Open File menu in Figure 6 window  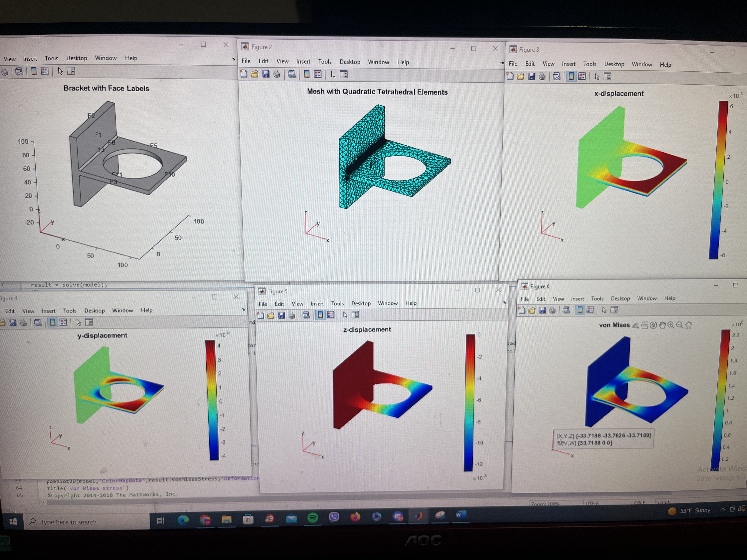coord(524,299)
